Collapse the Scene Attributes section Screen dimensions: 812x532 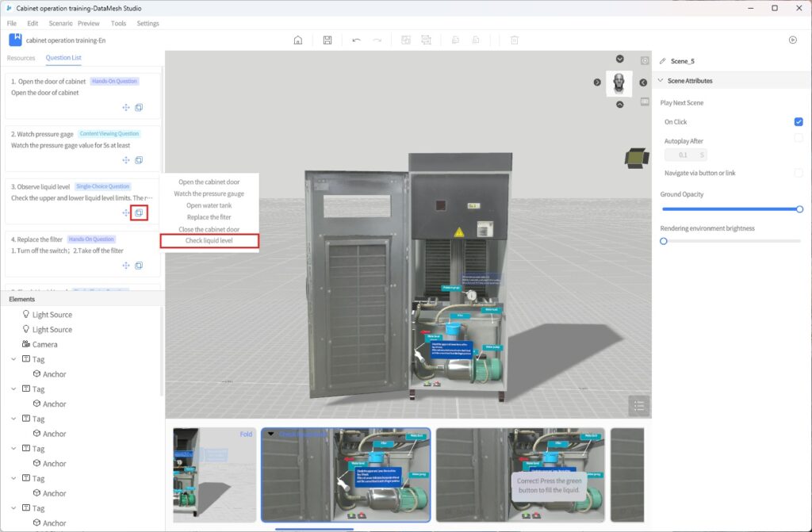(x=661, y=81)
